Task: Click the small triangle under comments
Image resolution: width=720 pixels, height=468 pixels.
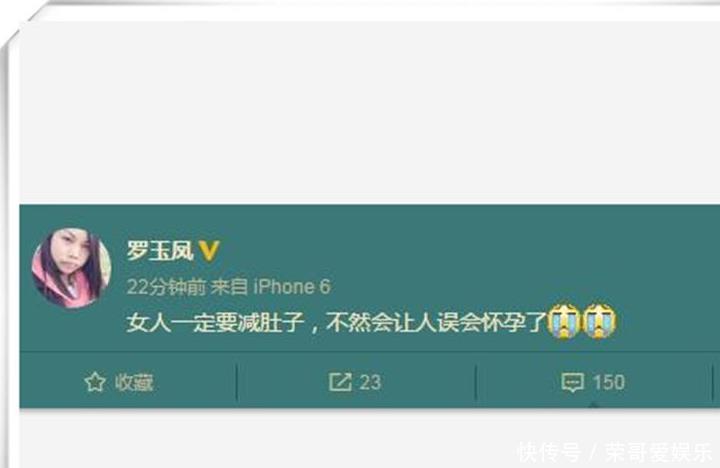Action: pyautogui.click(x=593, y=405)
